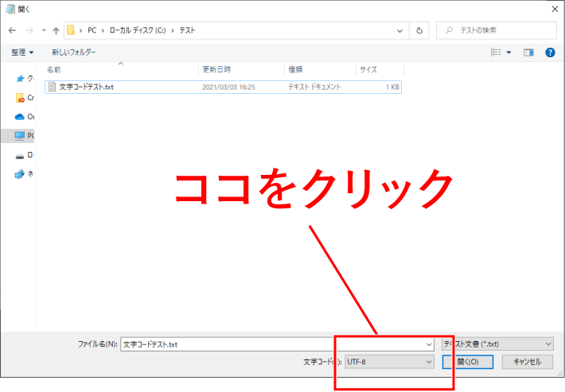565x392 pixels.
Task: Select the Network icon in sidebar
Action: [20, 174]
